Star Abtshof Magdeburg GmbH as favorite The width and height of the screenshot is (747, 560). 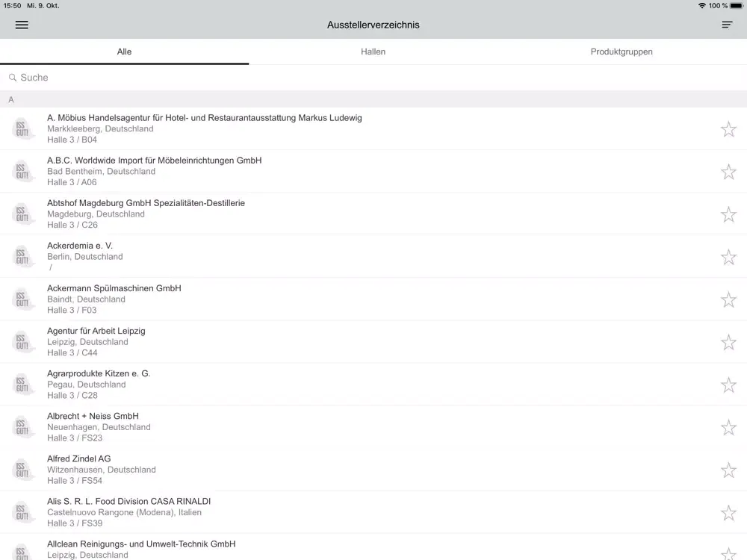pyautogui.click(x=728, y=214)
